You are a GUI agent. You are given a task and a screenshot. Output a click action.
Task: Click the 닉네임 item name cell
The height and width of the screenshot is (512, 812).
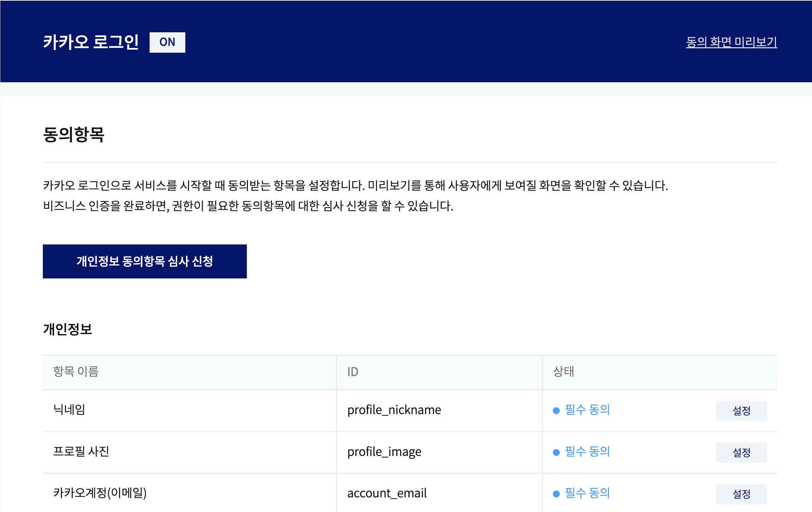[x=69, y=410]
